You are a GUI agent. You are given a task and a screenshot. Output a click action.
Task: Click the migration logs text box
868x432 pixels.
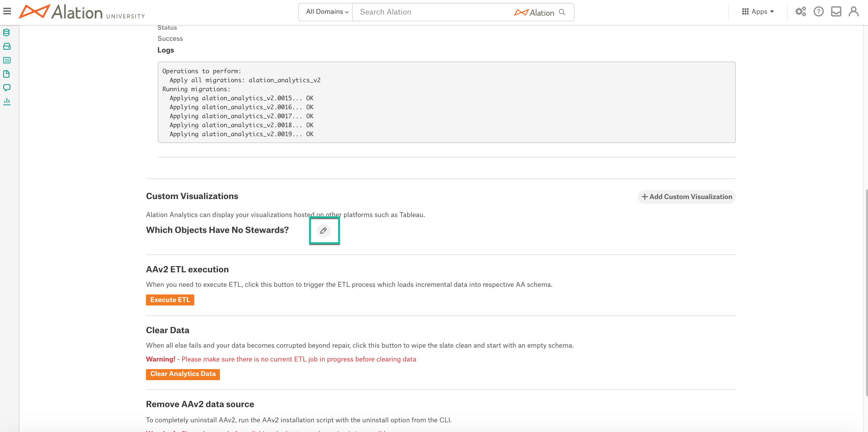pyautogui.click(x=446, y=102)
